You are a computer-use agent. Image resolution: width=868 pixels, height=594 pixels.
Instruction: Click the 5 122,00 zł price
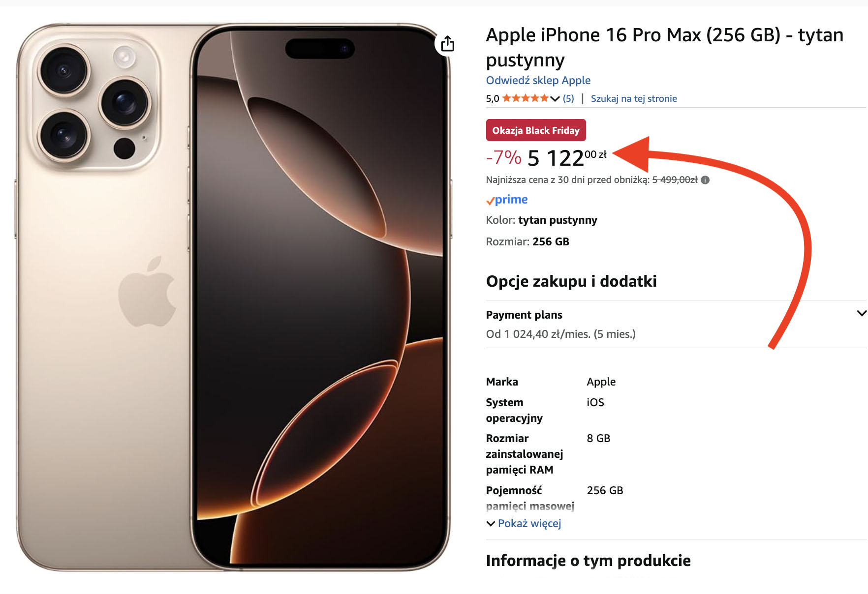pos(567,158)
